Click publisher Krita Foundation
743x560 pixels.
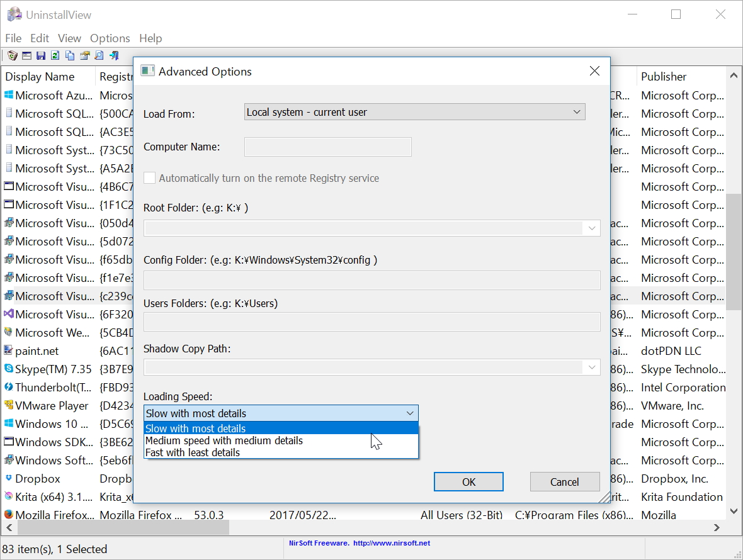[682, 496]
